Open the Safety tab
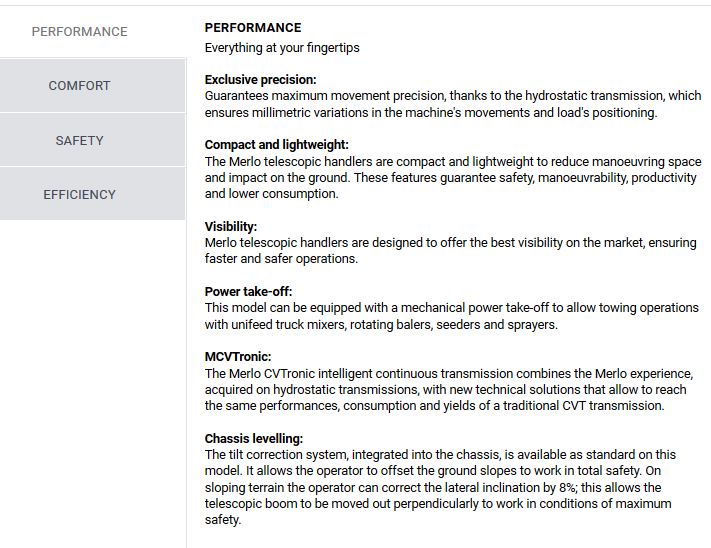 80,141
